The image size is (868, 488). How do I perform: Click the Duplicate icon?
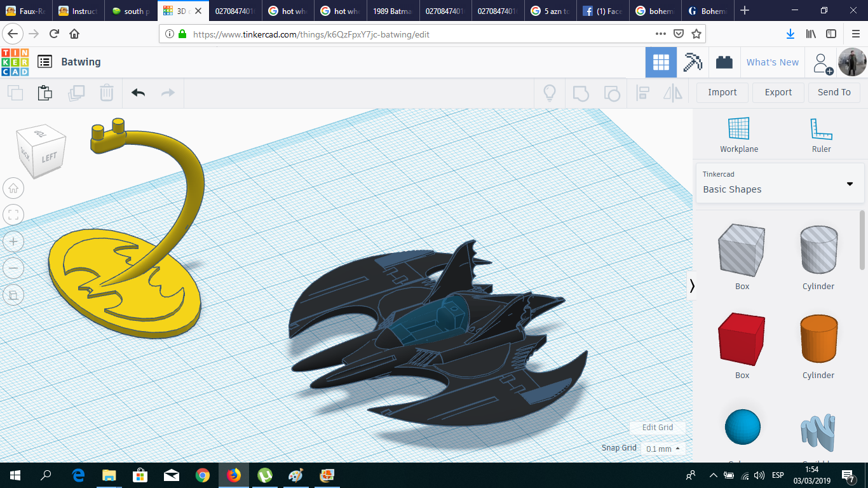click(76, 93)
